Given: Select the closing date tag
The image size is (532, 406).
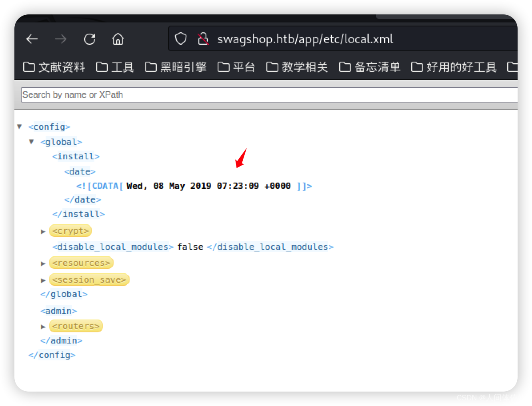Looking at the screenshot, I should (x=83, y=199).
